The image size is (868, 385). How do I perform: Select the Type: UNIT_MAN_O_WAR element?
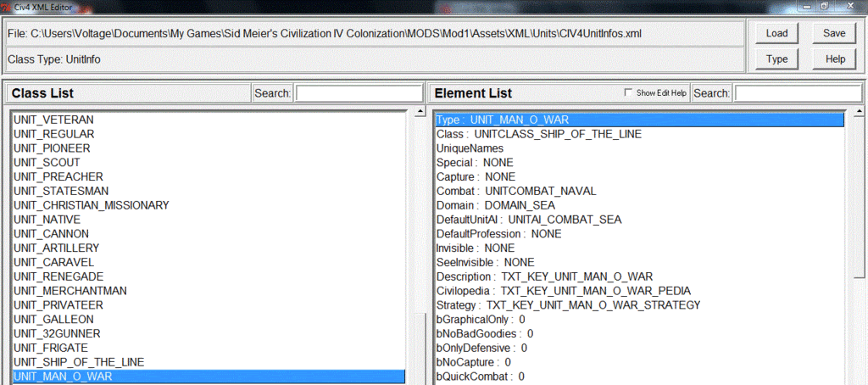pyautogui.click(x=639, y=120)
